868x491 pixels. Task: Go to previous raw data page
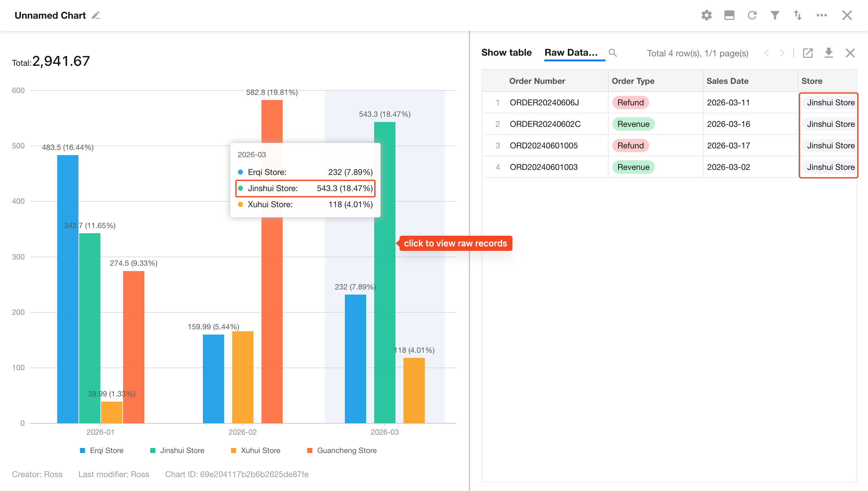766,53
